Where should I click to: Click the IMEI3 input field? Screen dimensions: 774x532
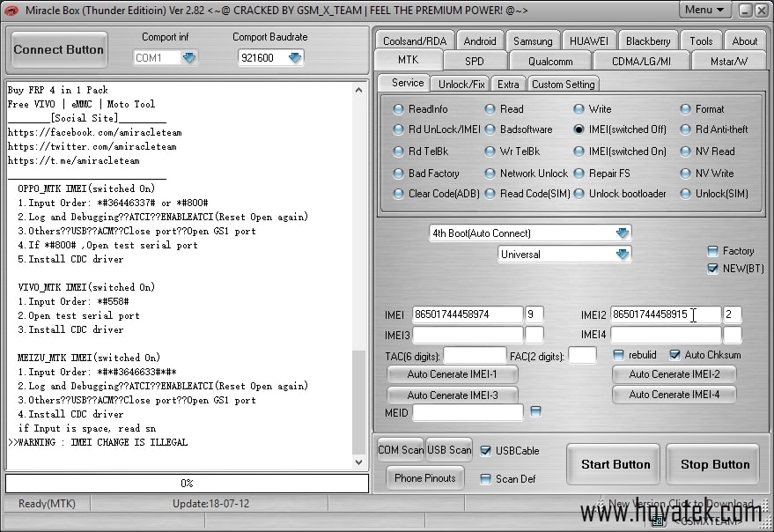tap(468, 335)
